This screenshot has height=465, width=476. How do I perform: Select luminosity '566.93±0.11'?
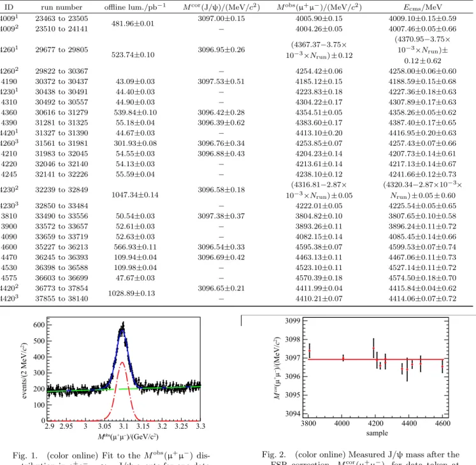(135, 247)
